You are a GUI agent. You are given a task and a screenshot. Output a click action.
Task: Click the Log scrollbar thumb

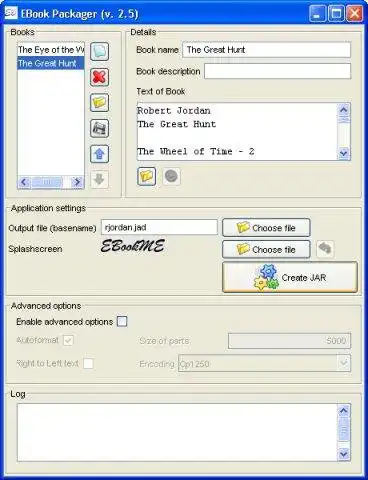click(x=344, y=429)
